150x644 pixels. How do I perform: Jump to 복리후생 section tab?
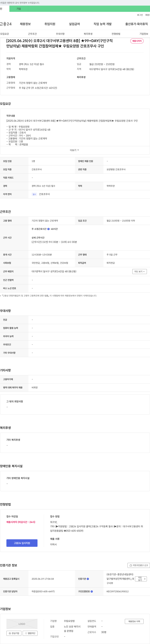click(88, 34)
